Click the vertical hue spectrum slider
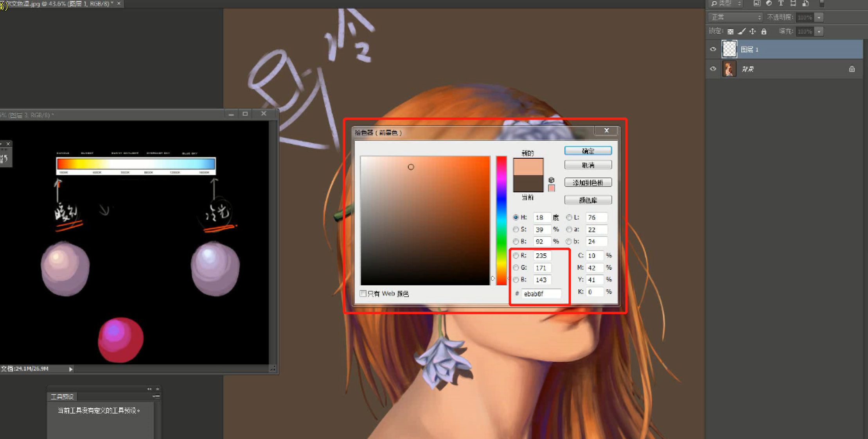868x439 pixels. tap(501, 220)
